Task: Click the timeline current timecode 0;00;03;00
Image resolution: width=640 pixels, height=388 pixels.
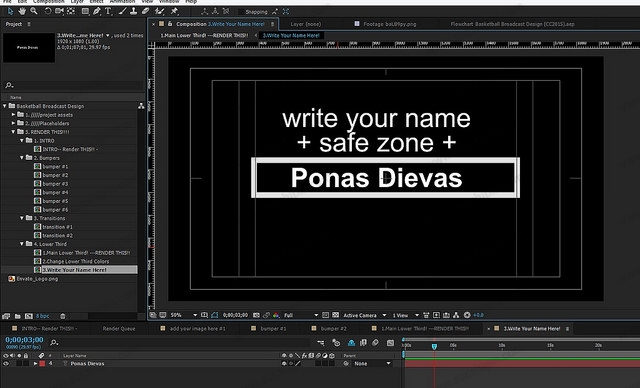Action: click(24, 340)
